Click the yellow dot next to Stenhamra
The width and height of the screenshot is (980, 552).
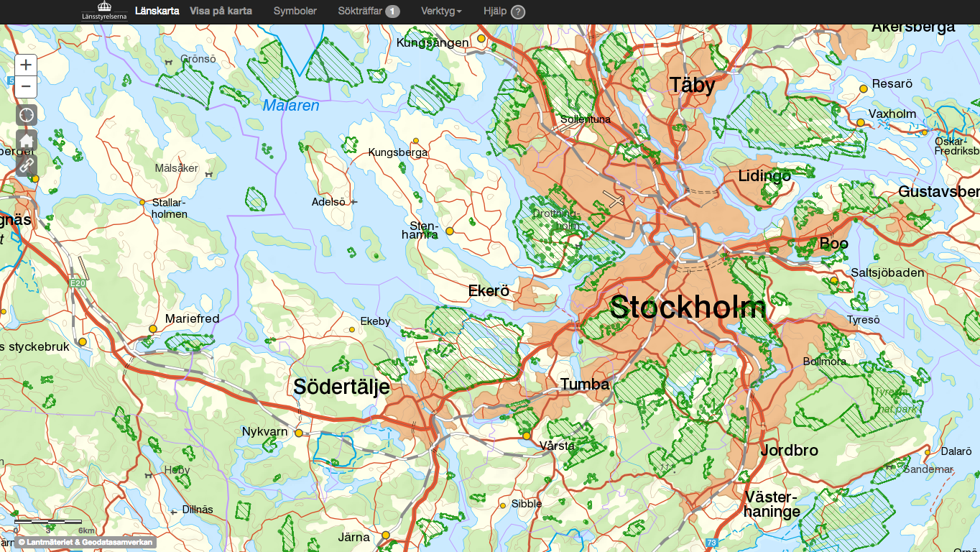(x=450, y=231)
